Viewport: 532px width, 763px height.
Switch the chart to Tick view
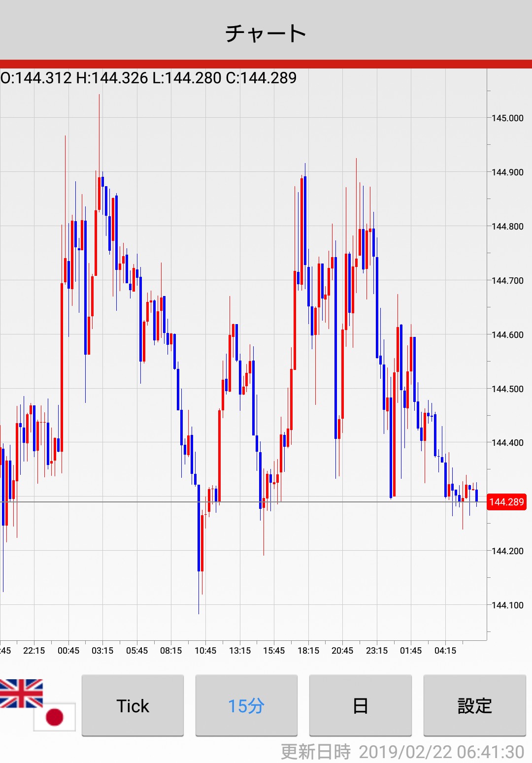[x=133, y=705]
